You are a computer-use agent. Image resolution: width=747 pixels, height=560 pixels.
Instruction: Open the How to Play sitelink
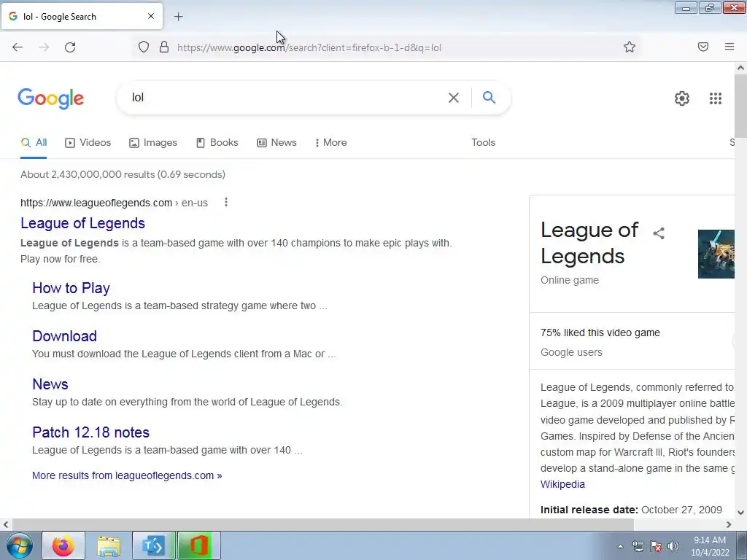tap(71, 287)
